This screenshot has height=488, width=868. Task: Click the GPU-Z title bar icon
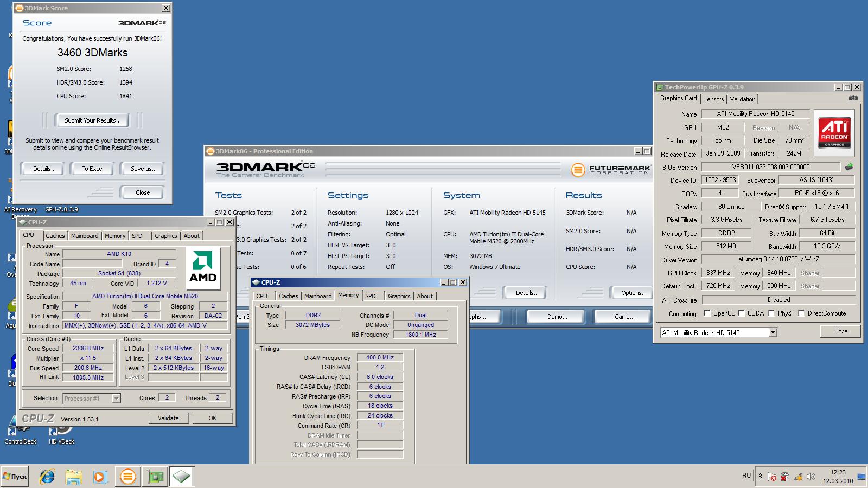tap(660, 87)
